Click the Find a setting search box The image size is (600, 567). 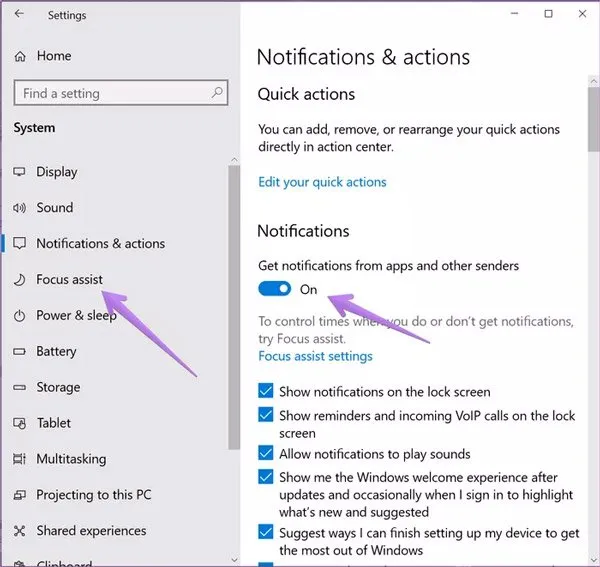110,93
